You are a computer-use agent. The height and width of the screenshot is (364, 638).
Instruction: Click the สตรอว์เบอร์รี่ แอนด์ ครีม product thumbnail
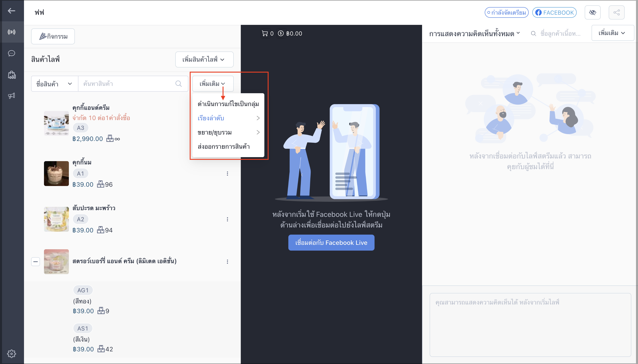(56, 261)
